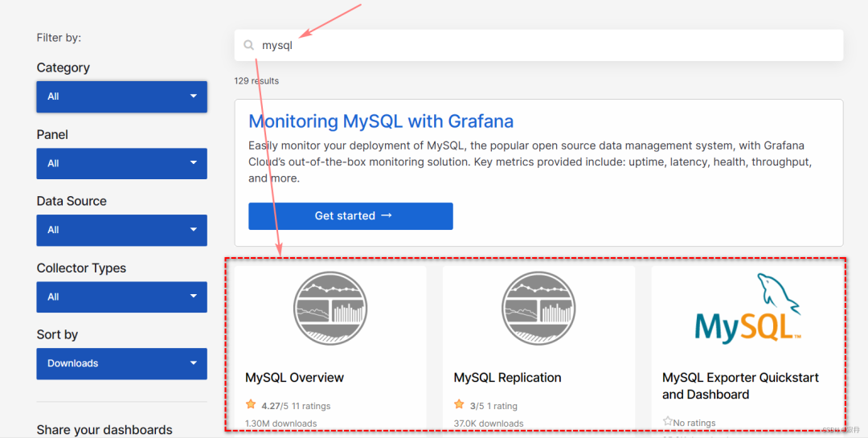Click the Get started button
868x438 pixels.
tap(350, 216)
